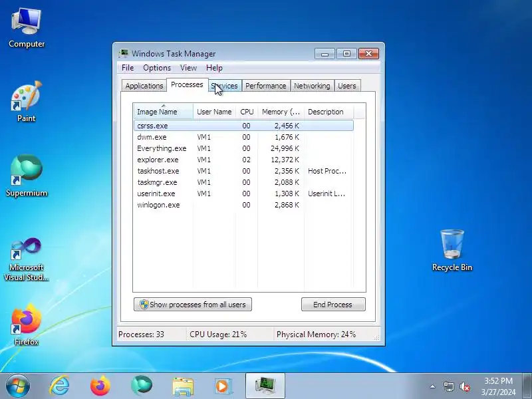Select the Supermium desktop shortcut
The image size is (532, 399).
pos(27,176)
